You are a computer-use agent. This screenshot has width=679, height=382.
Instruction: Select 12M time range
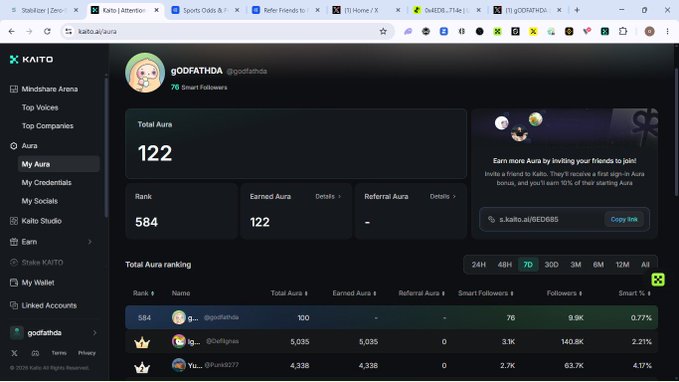pyautogui.click(x=622, y=265)
